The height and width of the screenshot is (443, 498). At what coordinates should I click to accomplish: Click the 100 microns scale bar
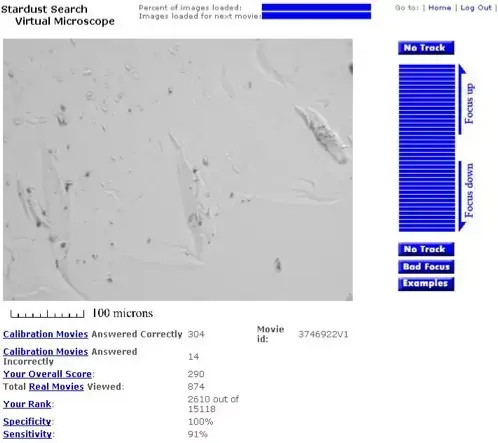47,314
